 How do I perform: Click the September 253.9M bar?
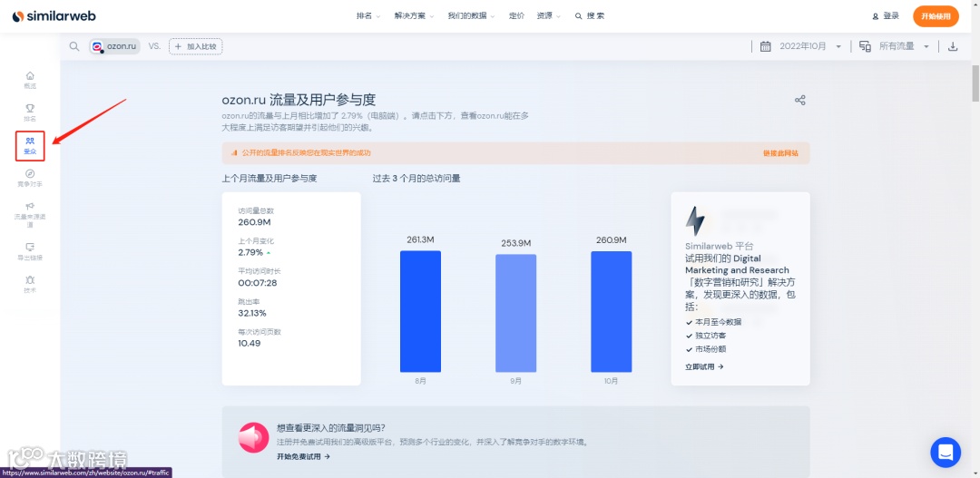coord(515,313)
